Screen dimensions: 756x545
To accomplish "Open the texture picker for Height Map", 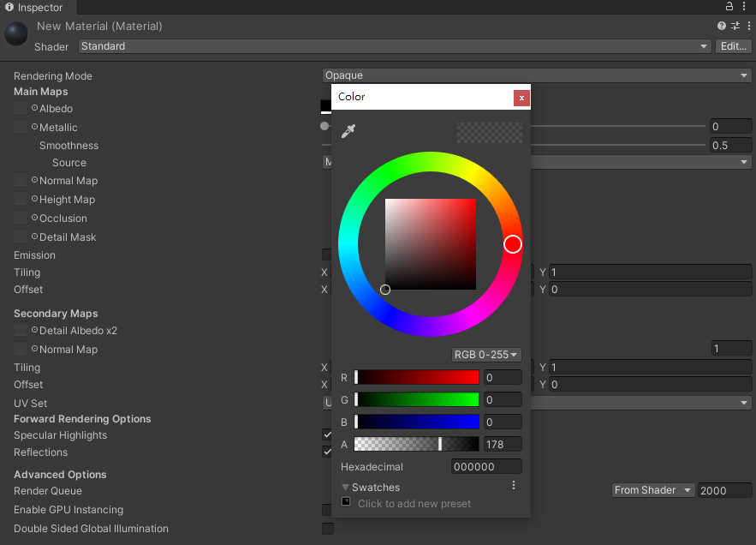I will (x=35, y=199).
